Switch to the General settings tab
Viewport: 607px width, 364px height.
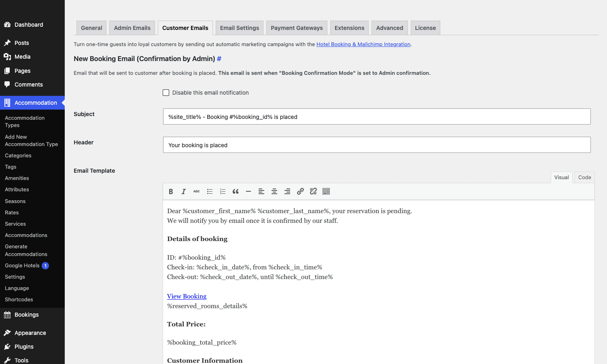91,28
